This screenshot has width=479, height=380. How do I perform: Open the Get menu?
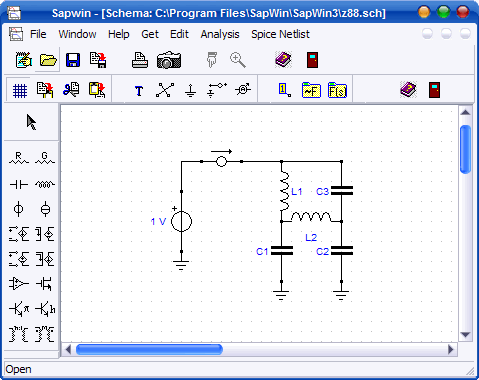(150, 34)
